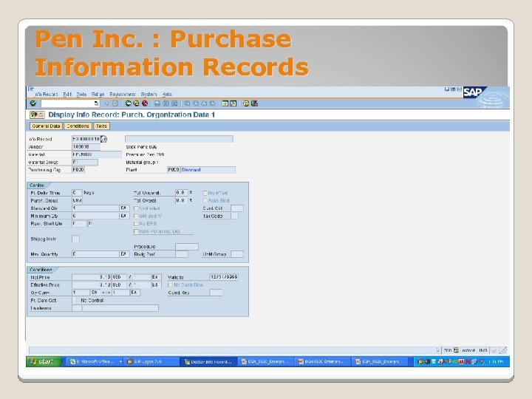Open the Info Record menu
The height and width of the screenshot is (399, 532).
46,95
